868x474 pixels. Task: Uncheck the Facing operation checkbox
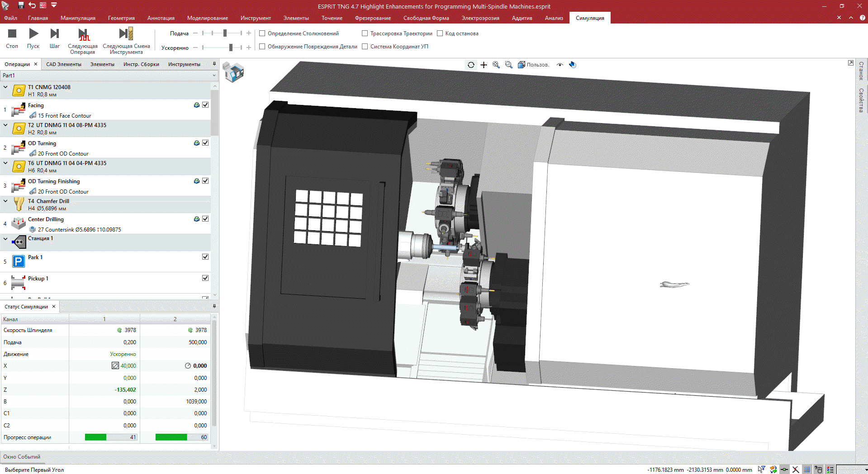(x=205, y=105)
